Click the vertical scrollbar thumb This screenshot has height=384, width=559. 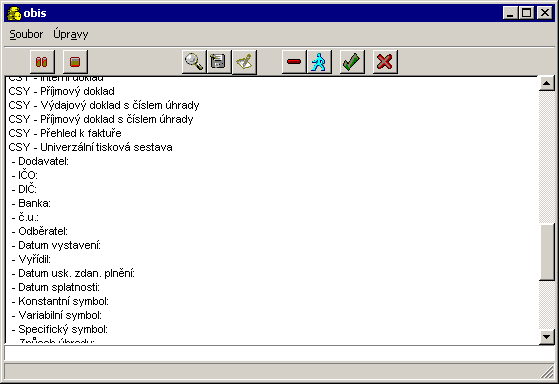[x=546, y=252]
